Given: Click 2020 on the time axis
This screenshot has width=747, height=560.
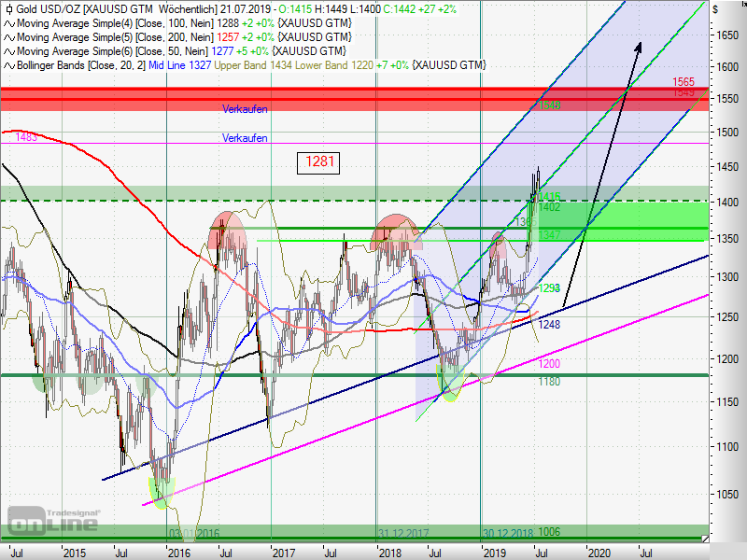Looking at the screenshot, I should pos(599,553).
